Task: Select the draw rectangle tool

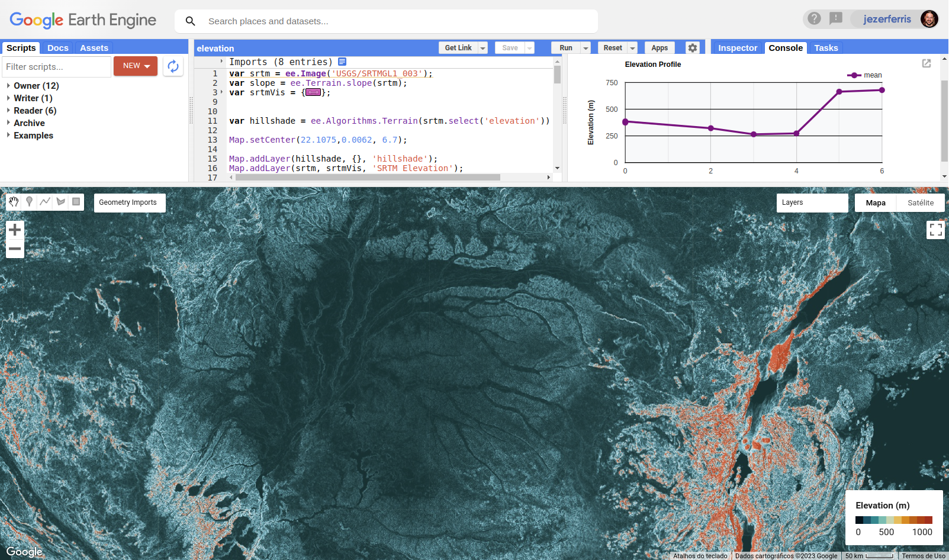Action: 76,202
